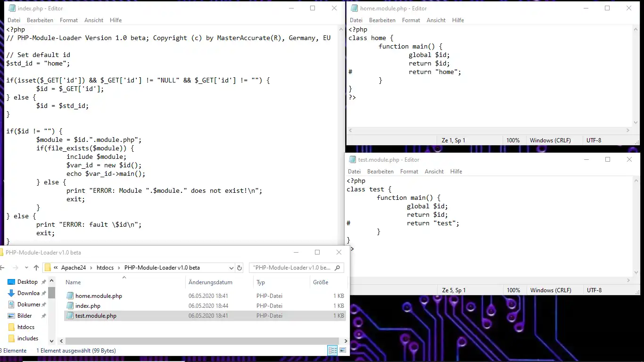
Task: Click the right scroll arrow in home.module.php editor
Action: click(x=627, y=131)
